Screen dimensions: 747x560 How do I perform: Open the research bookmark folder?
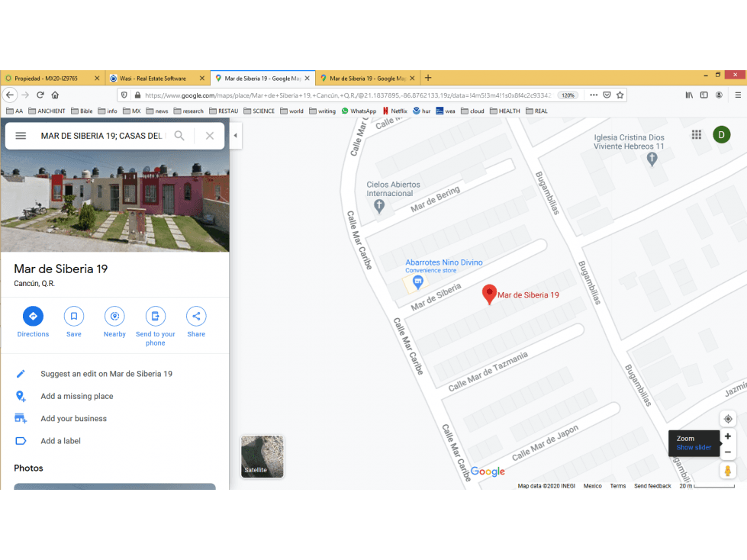click(188, 111)
